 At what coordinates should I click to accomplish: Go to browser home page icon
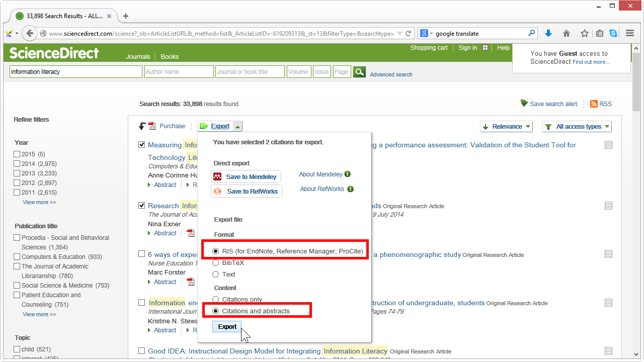pyautogui.click(x=567, y=34)
